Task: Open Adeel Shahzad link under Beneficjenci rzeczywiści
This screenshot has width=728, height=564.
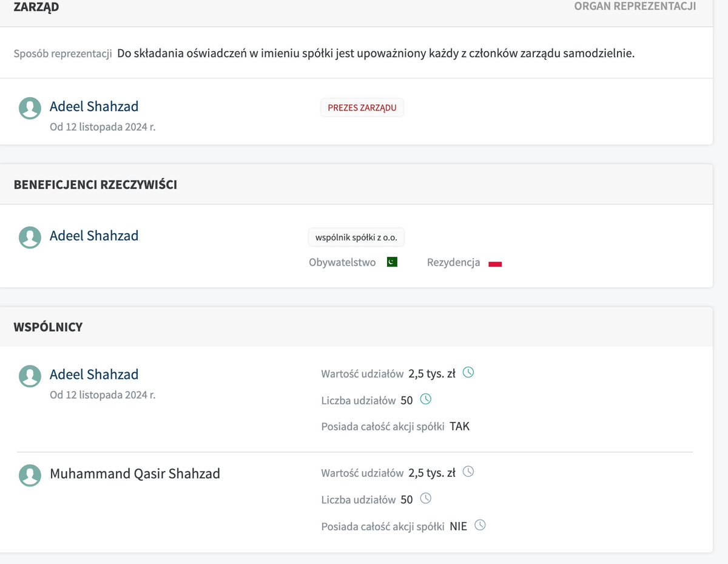Action: (94, 236)
